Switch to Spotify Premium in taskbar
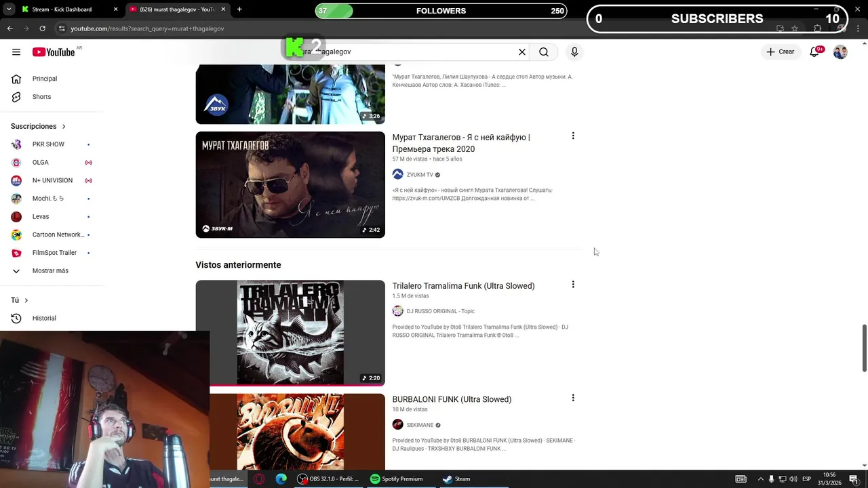The height and width of the screenshot is (488, 868). pyautogui.click(x=397, y=479)
